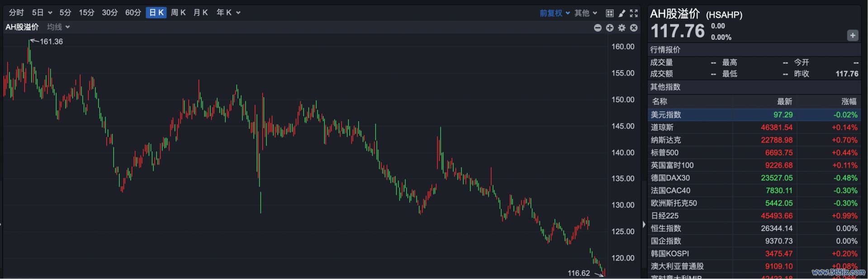Select the 法国CAC40 index row
The height and width of the screenshot is (279, 868).
point(754,191)
